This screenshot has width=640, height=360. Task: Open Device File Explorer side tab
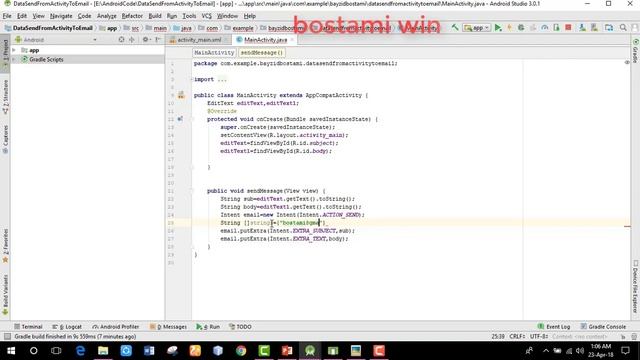(635, 287)
